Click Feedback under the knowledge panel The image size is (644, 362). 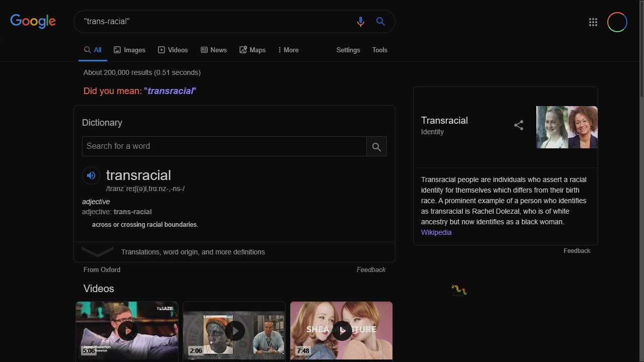click(x=577, y=251)
